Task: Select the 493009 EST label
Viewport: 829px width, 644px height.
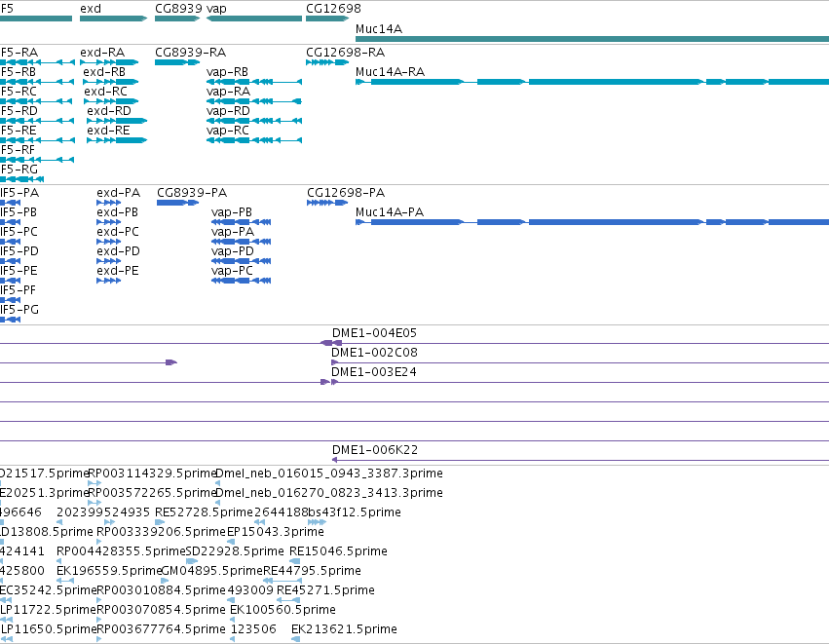Action: 250,590
